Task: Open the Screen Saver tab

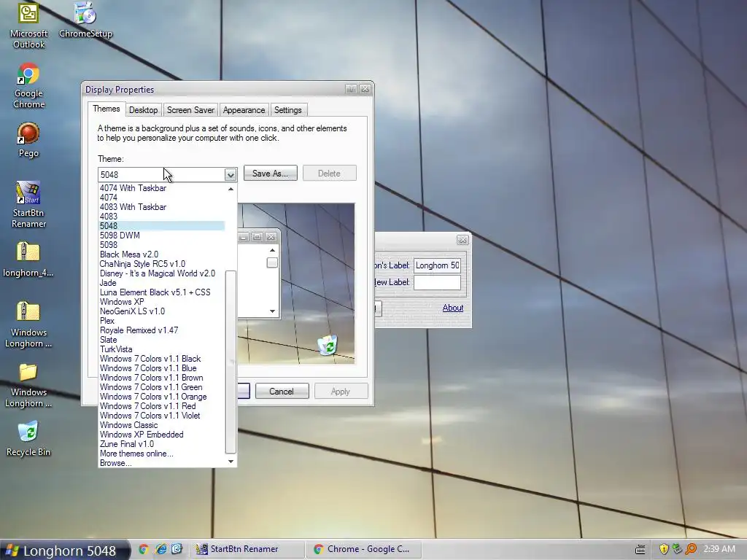Action: (x=190, y=110)
